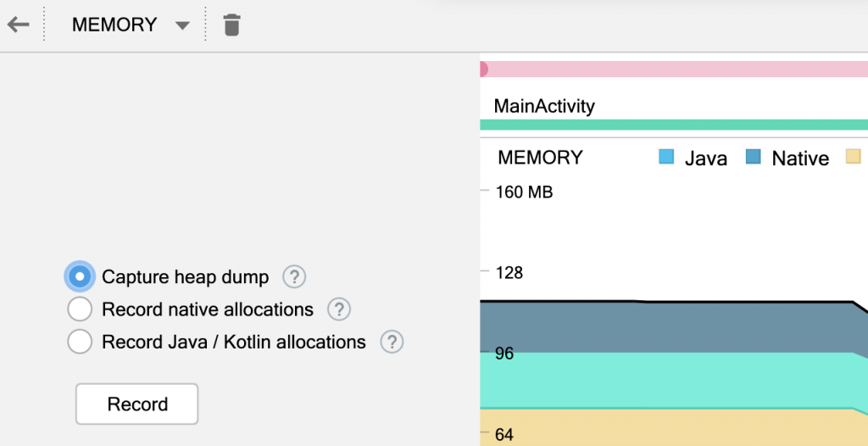
Task: Expand the MEMORY dropdown arrow
Action: point(181,25)
